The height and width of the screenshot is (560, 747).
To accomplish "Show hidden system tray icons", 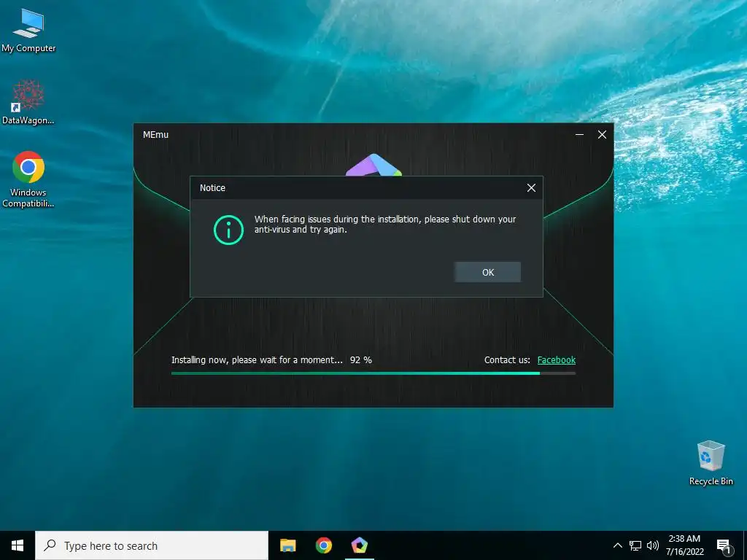I will pyautogui.click(x=617, y=545).
